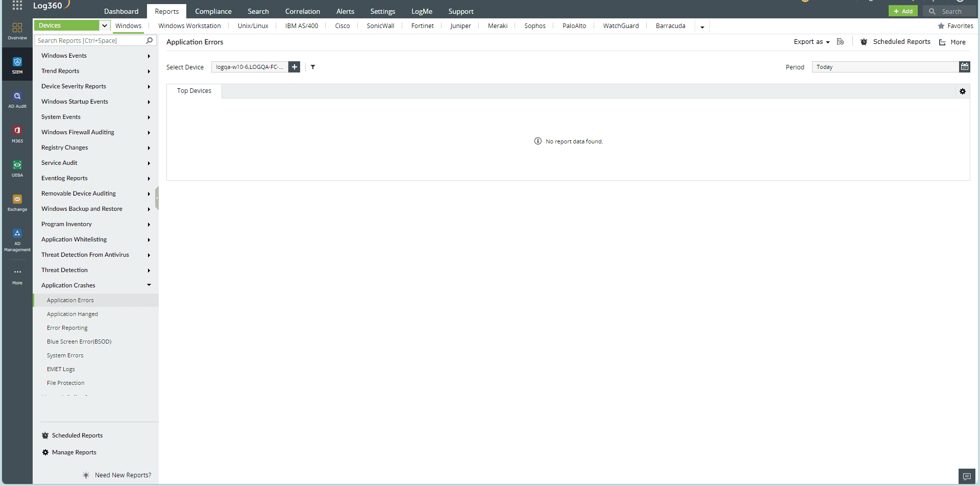Click the search reports magnifier icon
Viewport: 980px width, 486px height.
150,40
